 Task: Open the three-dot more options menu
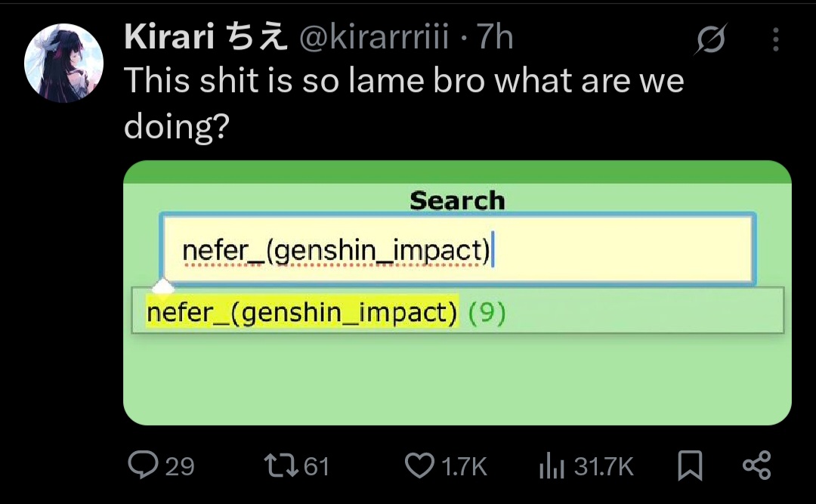coord(776,40)
